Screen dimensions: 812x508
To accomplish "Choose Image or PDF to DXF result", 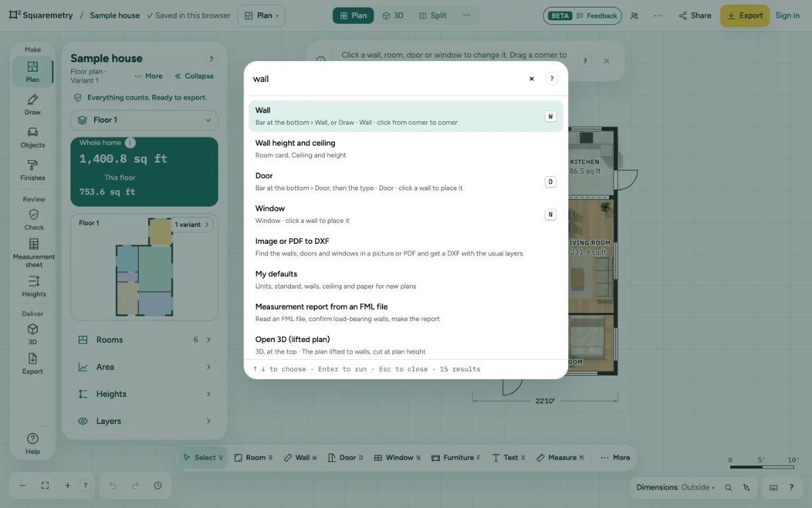I will 406,247.
